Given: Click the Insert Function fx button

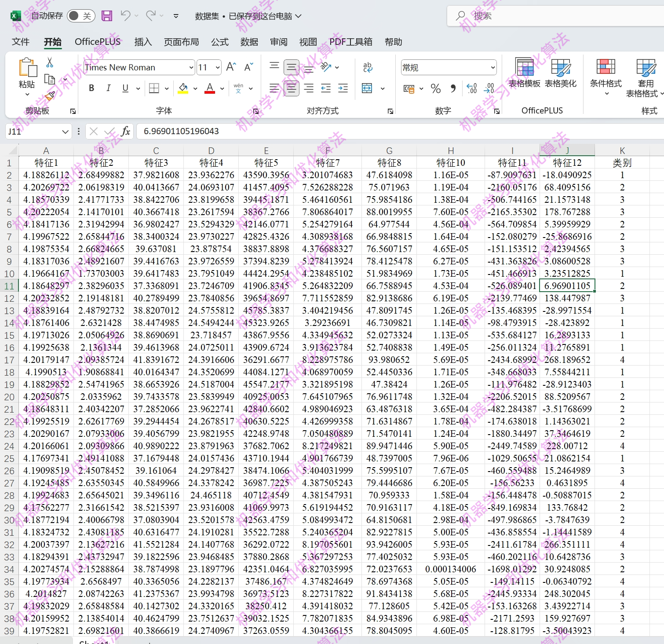Looking at the screenshot, I should 126,131.
